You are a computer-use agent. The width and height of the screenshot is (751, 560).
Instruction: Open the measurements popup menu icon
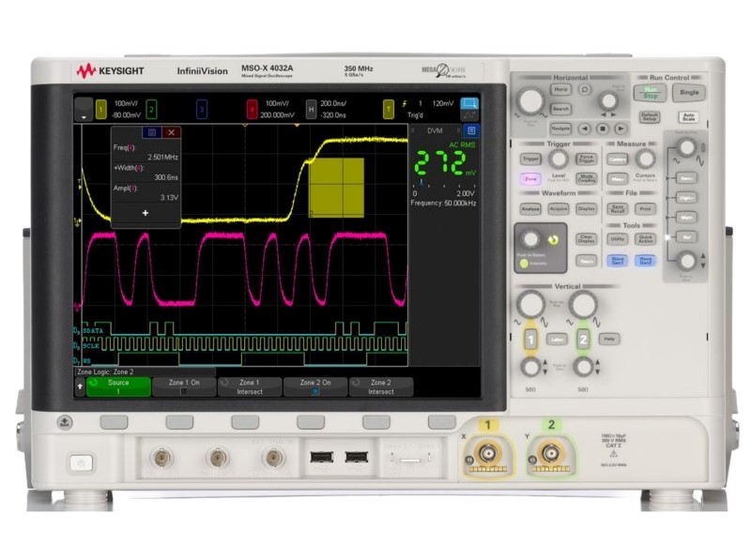click(x=150, y=132)
